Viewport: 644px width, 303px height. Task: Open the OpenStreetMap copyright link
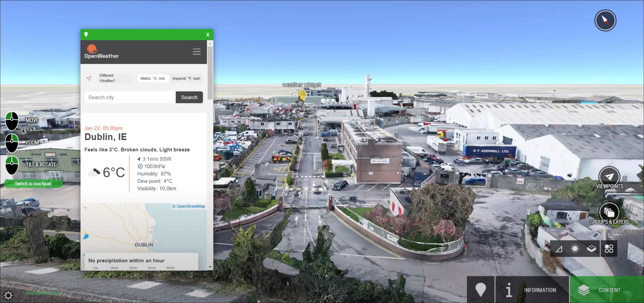[191, 206]
